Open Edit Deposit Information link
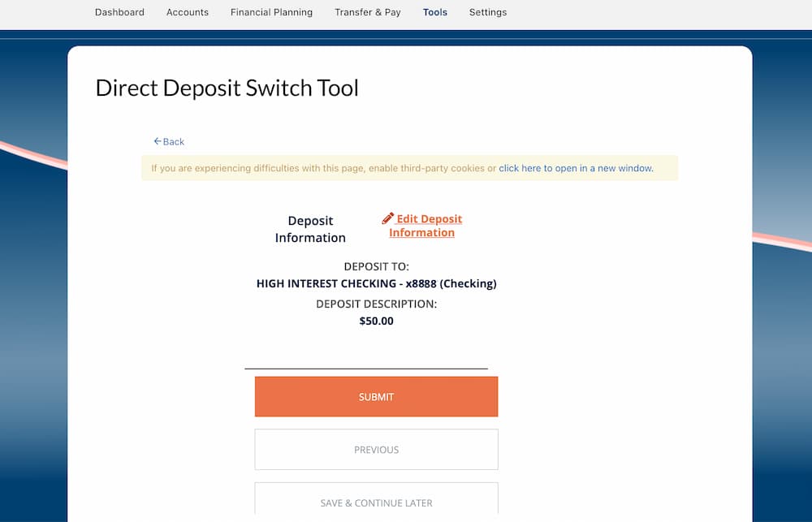Screen dimensions: 812x522 (422, 225)
